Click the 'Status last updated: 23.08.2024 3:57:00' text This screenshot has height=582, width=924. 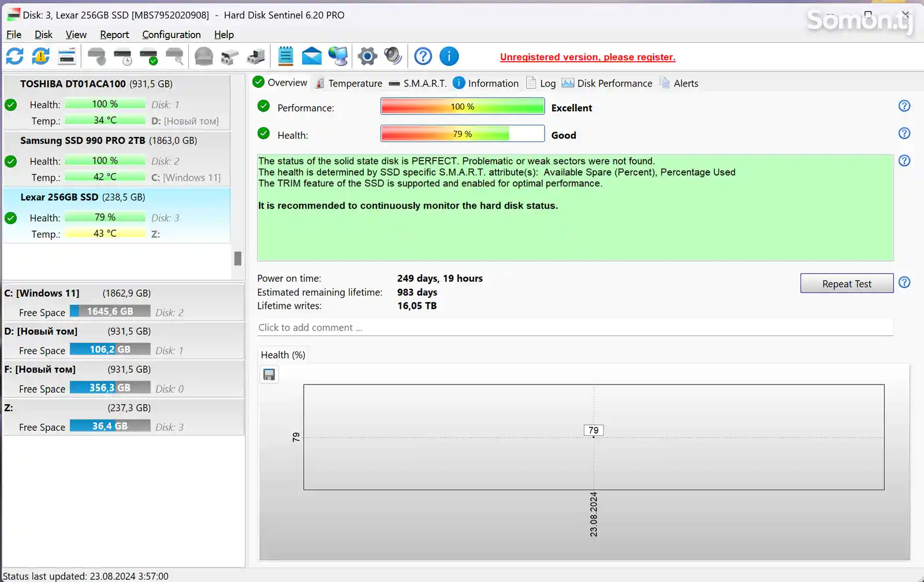click(85, 576)
